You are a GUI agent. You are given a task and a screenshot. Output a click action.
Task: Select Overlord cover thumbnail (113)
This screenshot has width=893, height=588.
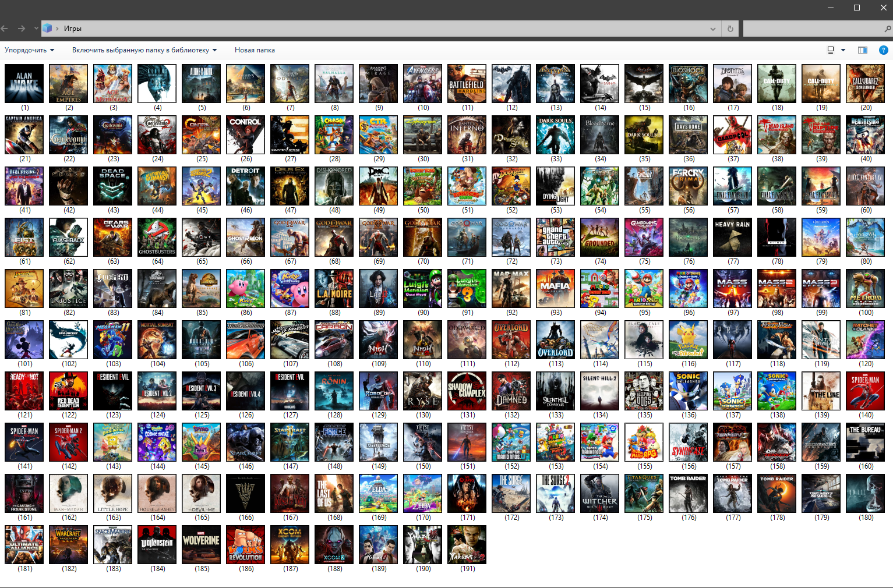tap(556, 340)
